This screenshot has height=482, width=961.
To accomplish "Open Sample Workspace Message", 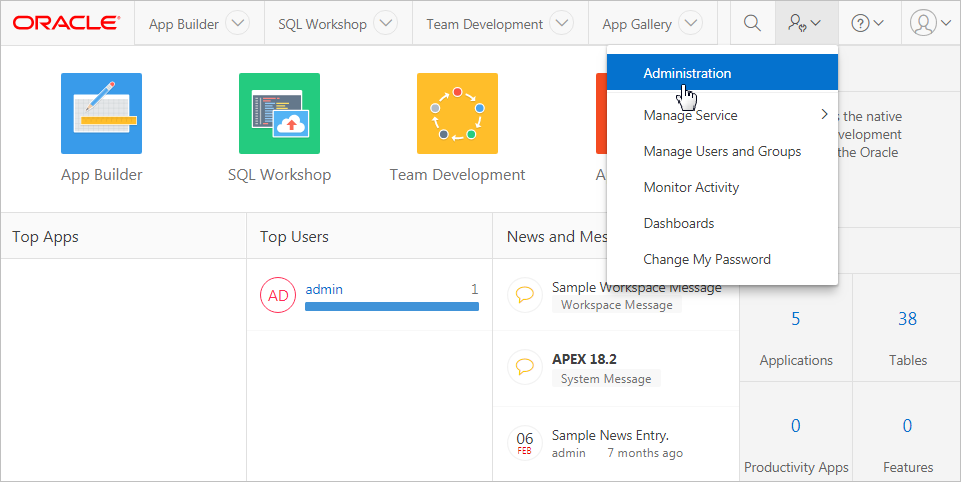I will click(x=636, y=287).
